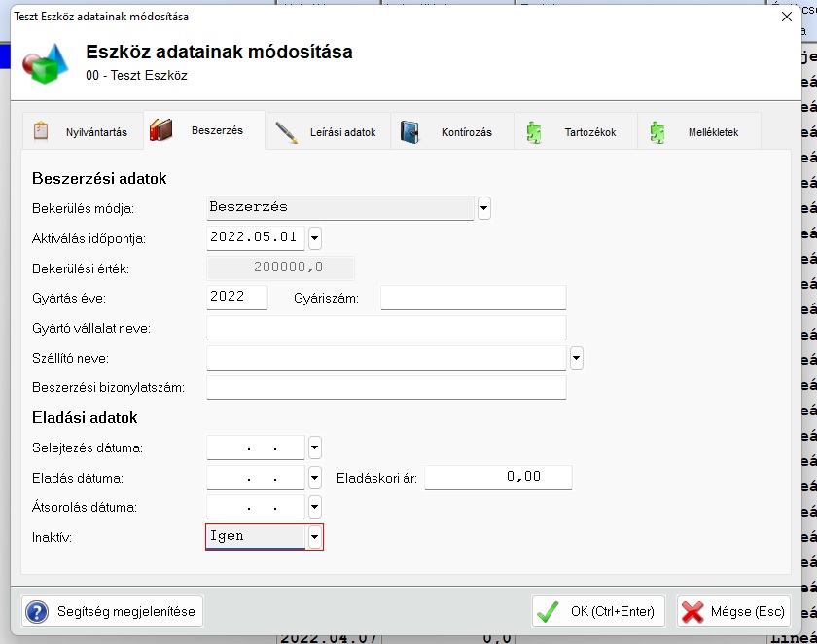This screenshot has height=644, width=817.
Task: Click the green puzzle icon on Tartozékok tab
Action: pos(534,132)
